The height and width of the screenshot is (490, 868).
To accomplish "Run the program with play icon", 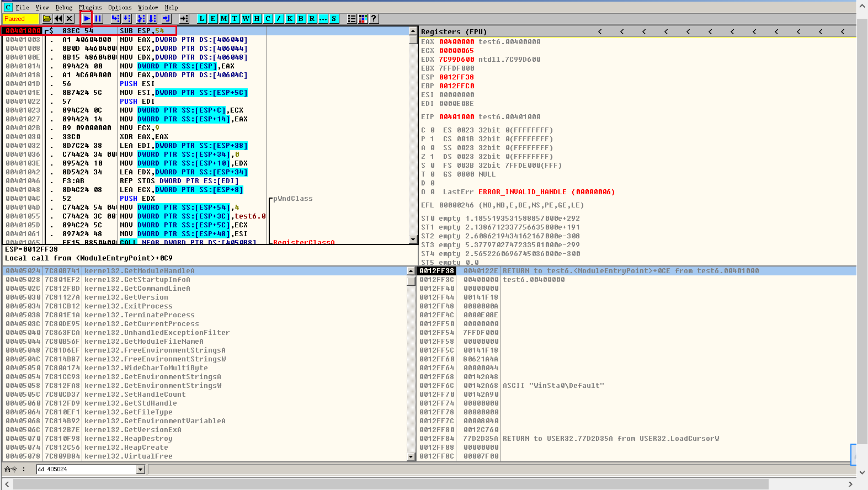I will point(87,19).
